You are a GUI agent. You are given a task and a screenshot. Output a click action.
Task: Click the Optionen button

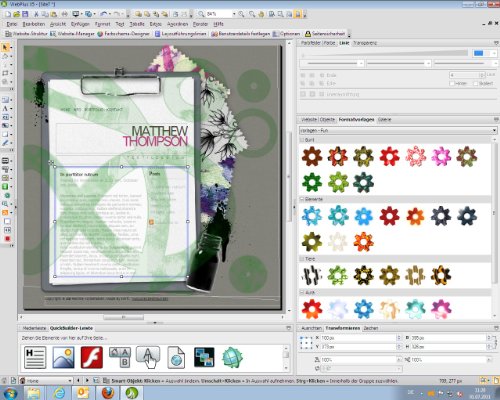tap(287, 34)
